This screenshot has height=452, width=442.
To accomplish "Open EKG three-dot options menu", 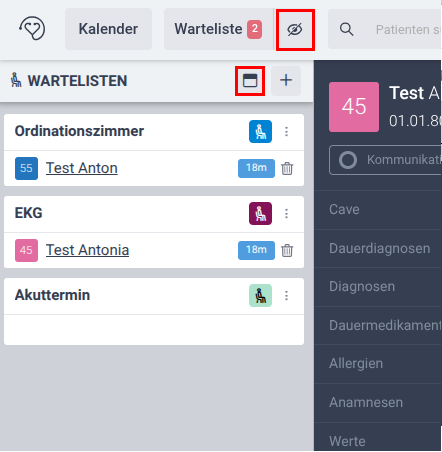I will click(286, 213).
